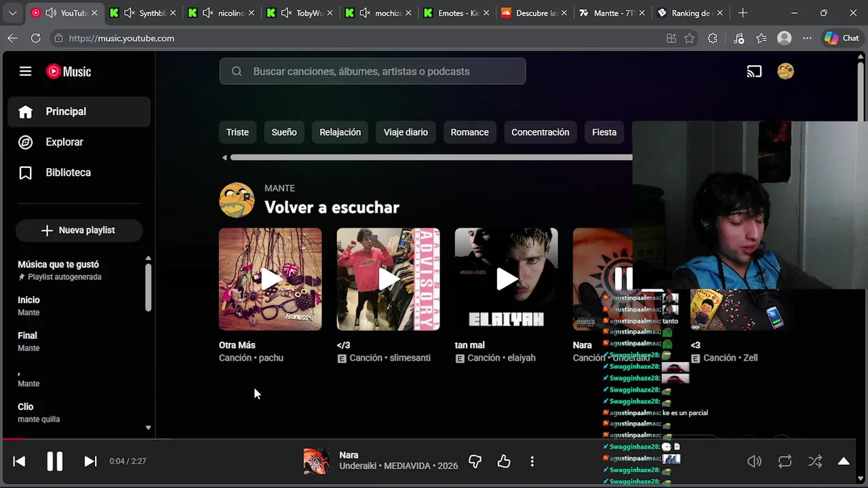Viewport: 868px width, 488px height.
Task: Switch to the 'Ranking de' tab
Action: [x=692, y=13]
